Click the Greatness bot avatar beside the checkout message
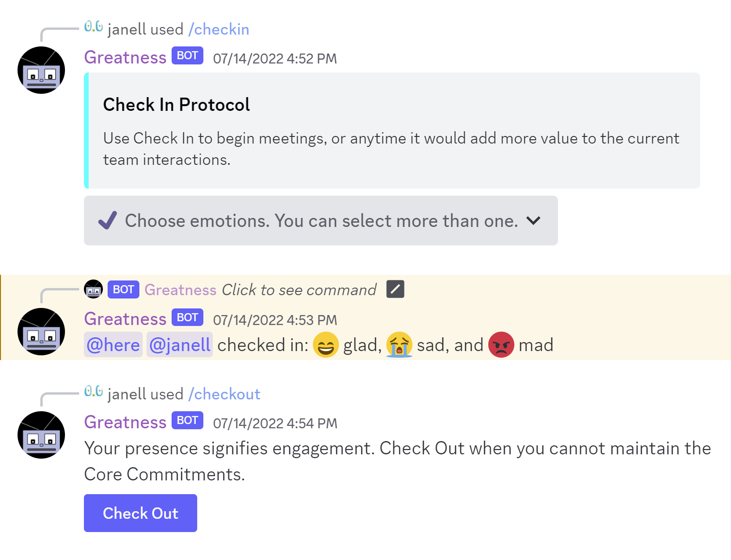This screenshot has height=560, width=731. click(41, 434)
